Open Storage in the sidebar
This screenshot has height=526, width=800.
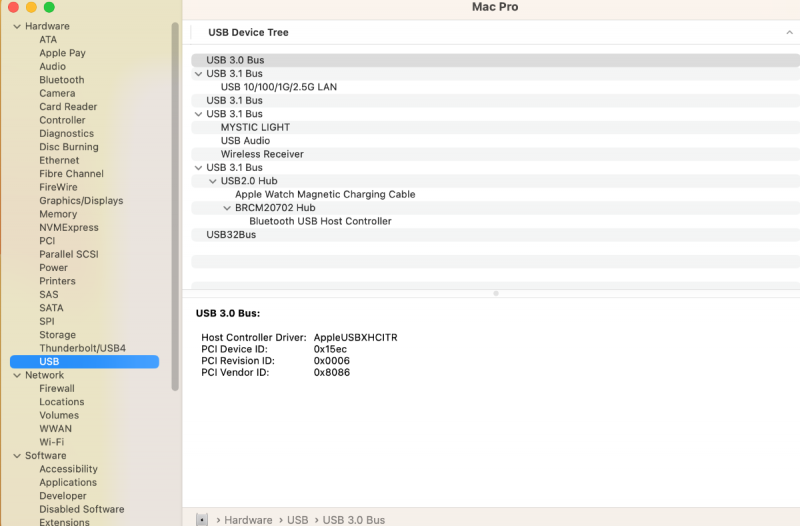57,335
